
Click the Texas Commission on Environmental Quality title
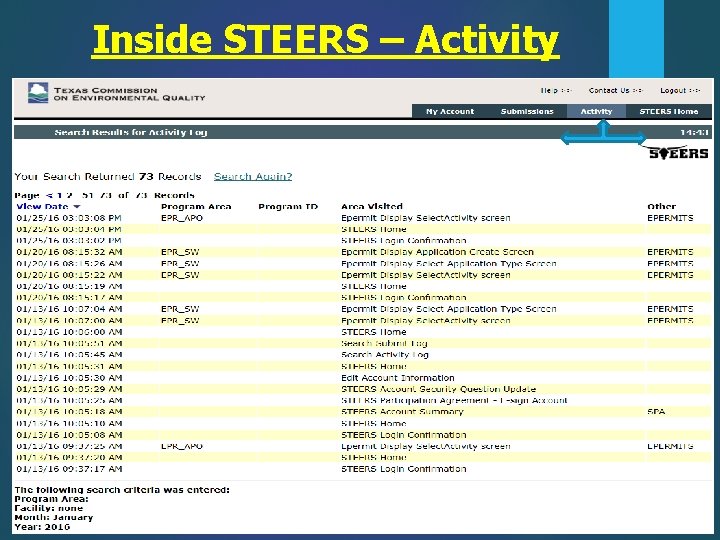(129, 94)
